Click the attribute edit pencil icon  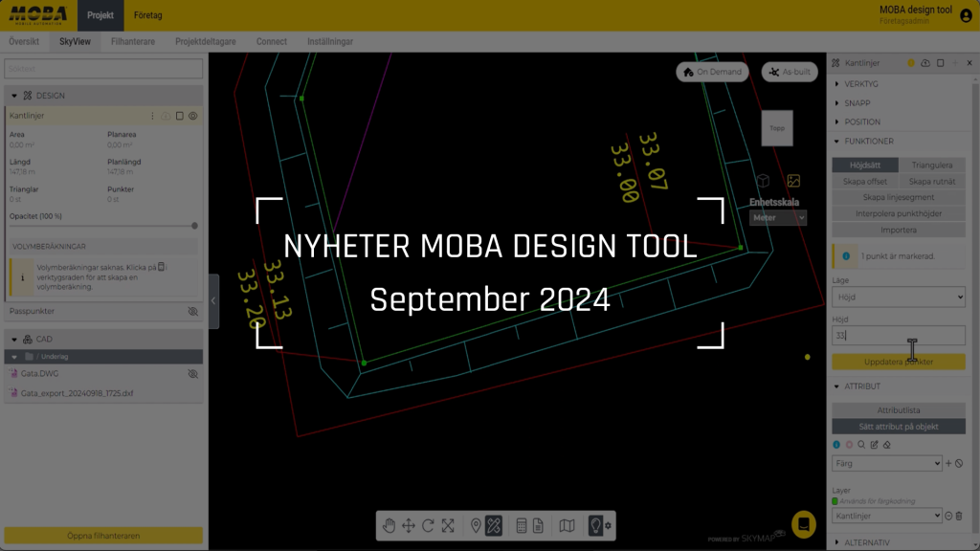coord(875,445)
